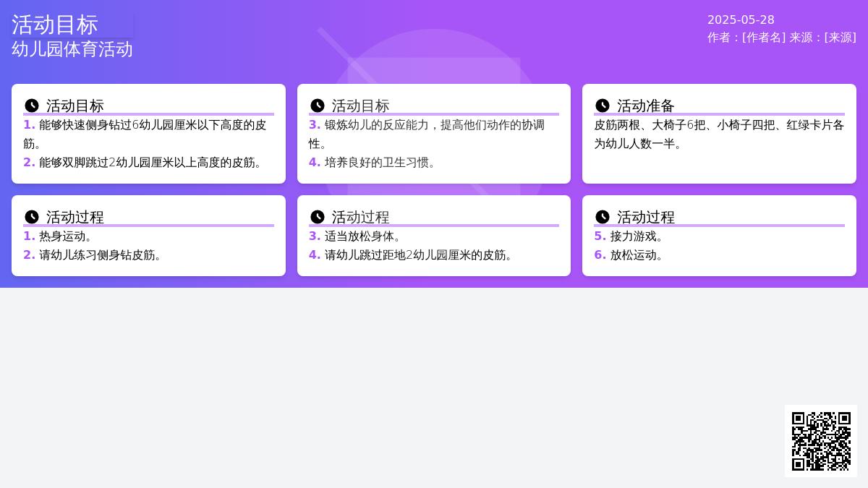Click the subtitle 幼儿园体育活动
This screenshot has width=868, height=488.
point(72,49)
